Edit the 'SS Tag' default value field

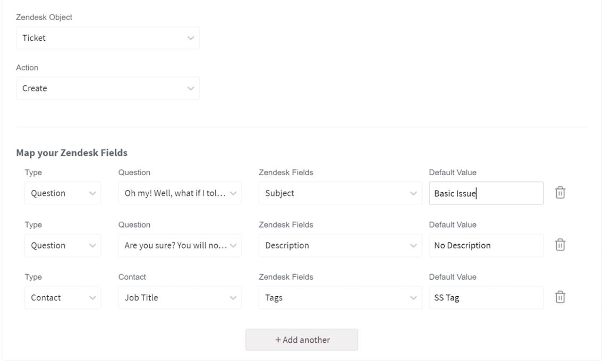coord(486,298)
